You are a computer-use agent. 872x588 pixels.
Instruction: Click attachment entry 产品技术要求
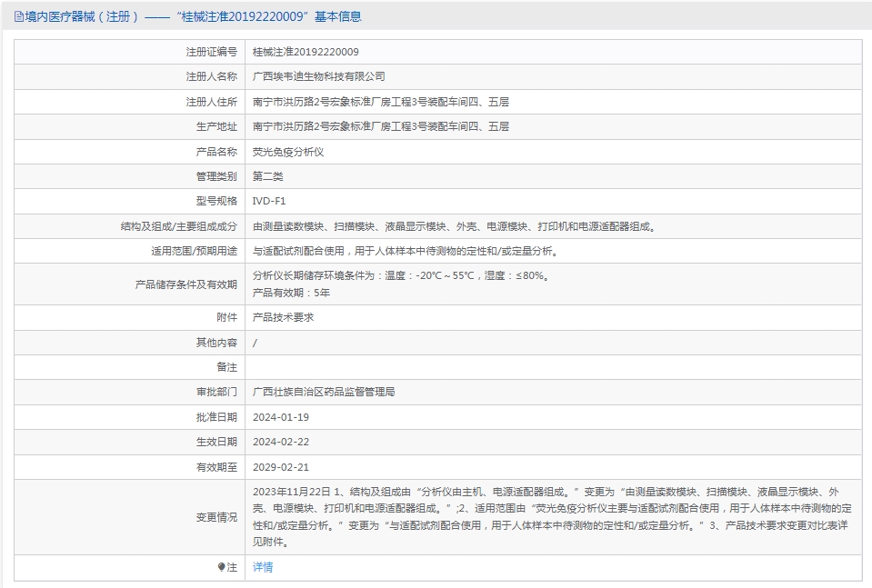pyautogui.click(x=283, y=317)
